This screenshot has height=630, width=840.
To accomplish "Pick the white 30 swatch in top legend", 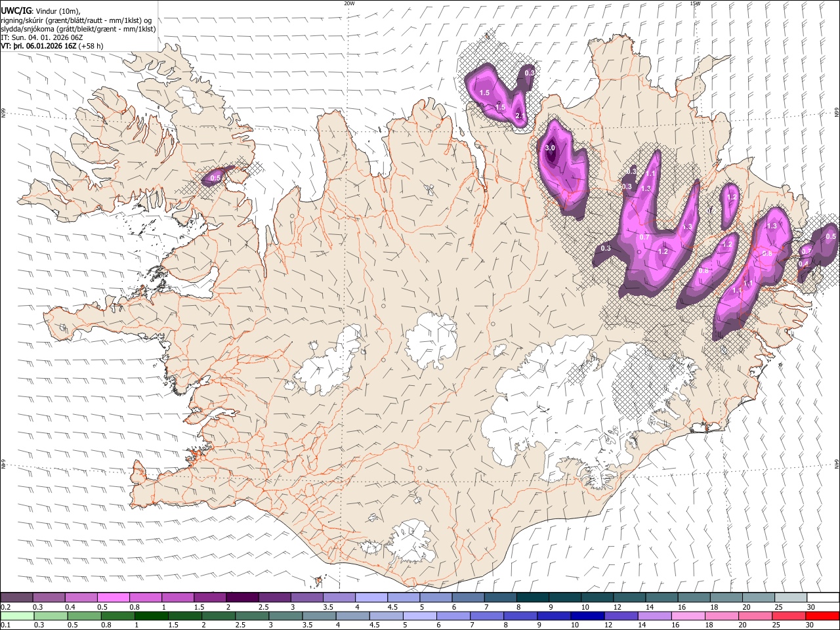I will pyautogui.click(x=823, y=597).
